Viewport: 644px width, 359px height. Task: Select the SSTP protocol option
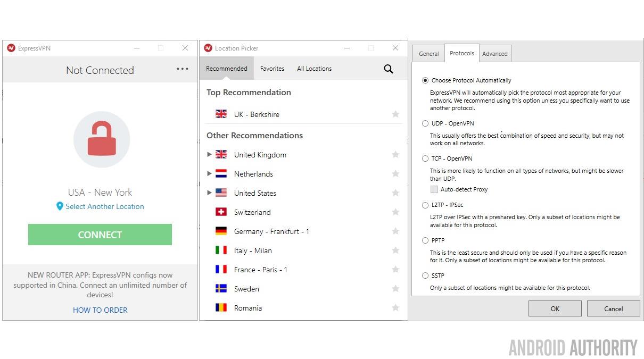click(x=425, y=275)
